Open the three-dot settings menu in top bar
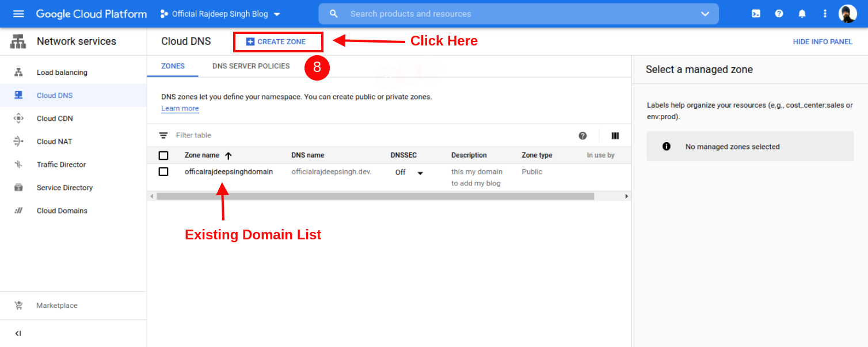Viewport: 868px width, 347px height. click(x=825, y=14)
